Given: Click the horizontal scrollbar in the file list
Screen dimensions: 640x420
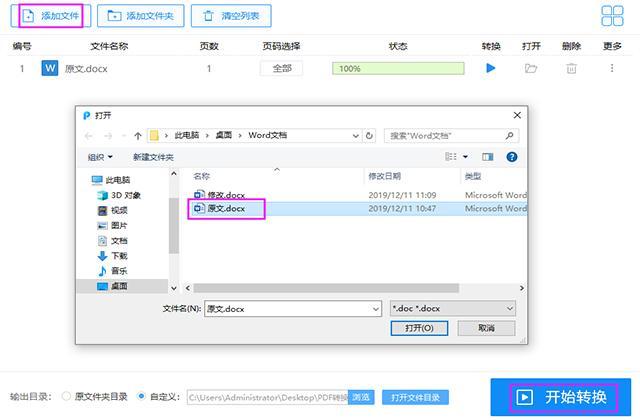Looking at the screenshot, I should point(326,288).
